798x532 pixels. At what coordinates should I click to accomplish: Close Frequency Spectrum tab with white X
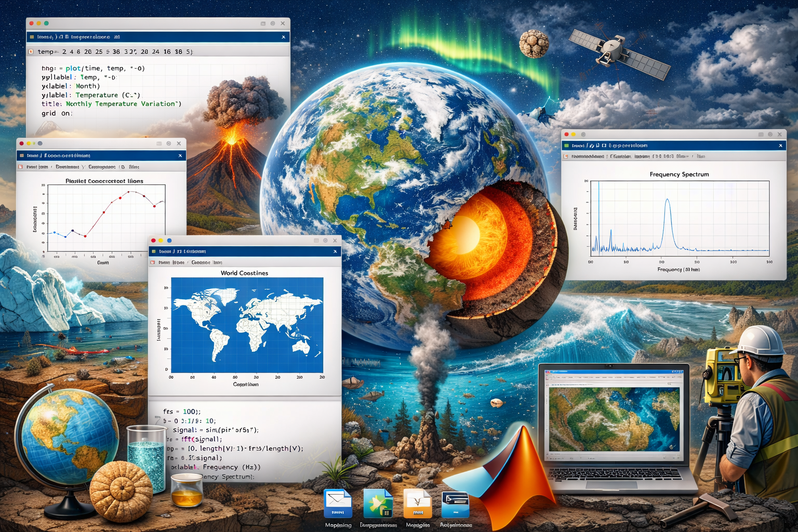(780, 146)
